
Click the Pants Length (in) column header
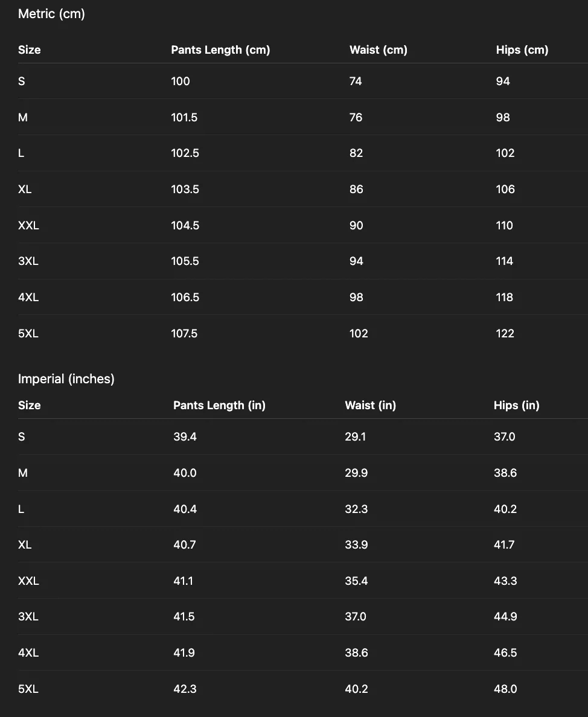[x=219, y=405]
